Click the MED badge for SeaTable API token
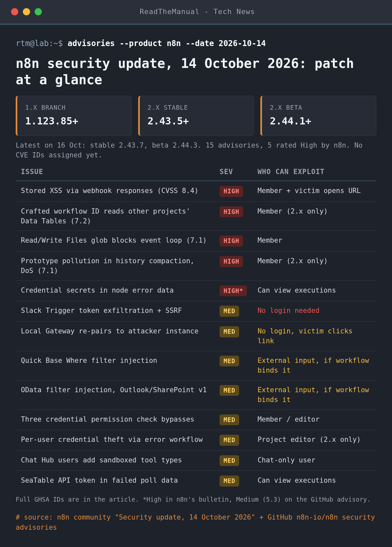This screenshot has height=547, width=392. [229, 481]
